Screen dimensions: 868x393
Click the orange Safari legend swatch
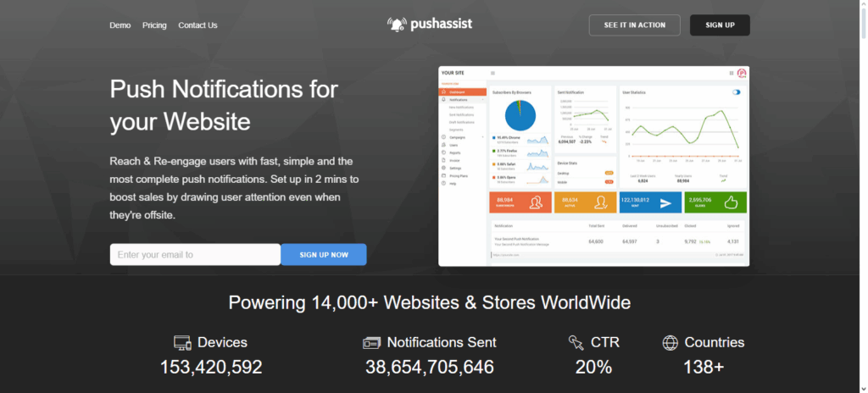click(494, 164)
